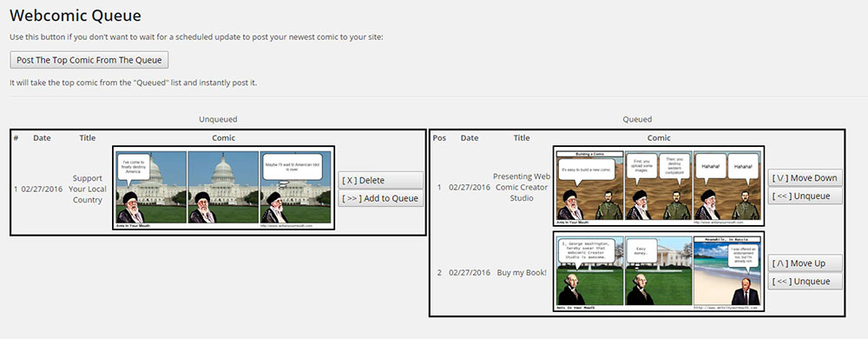Move Down Presenting Web Comic Creator Studio
The height and width of the screenshot is (339, 868).
805,178
